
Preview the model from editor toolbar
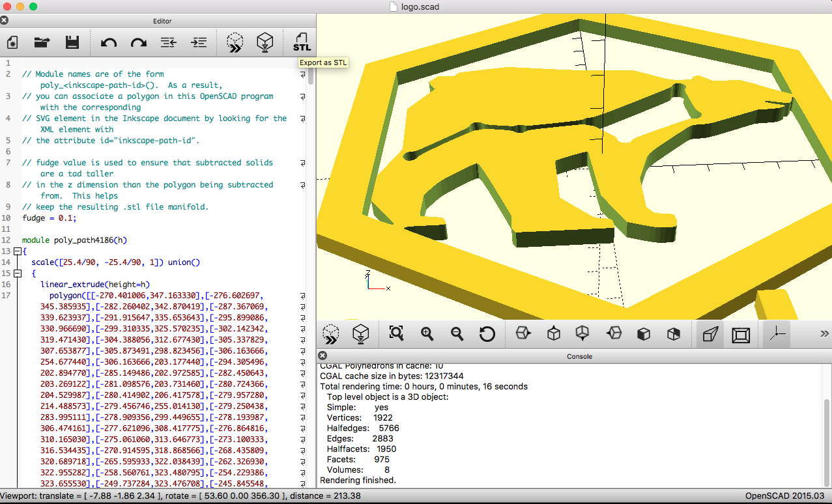pyautogui.click(x=235, y=43)
